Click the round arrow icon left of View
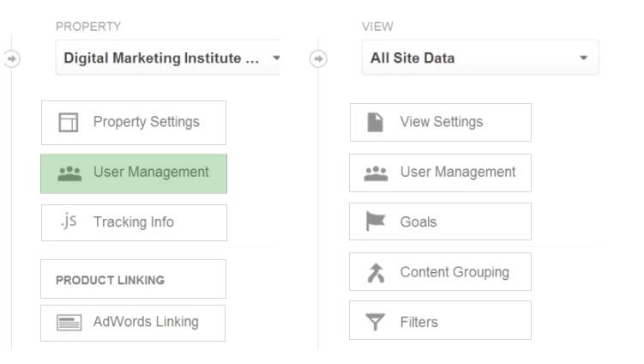The image size is (644, 364). pos(318,59)
